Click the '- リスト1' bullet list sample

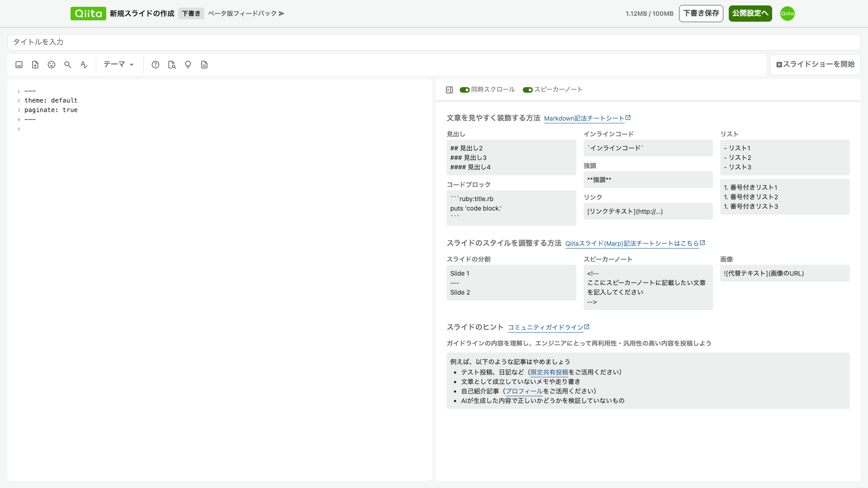pos(785,158)
